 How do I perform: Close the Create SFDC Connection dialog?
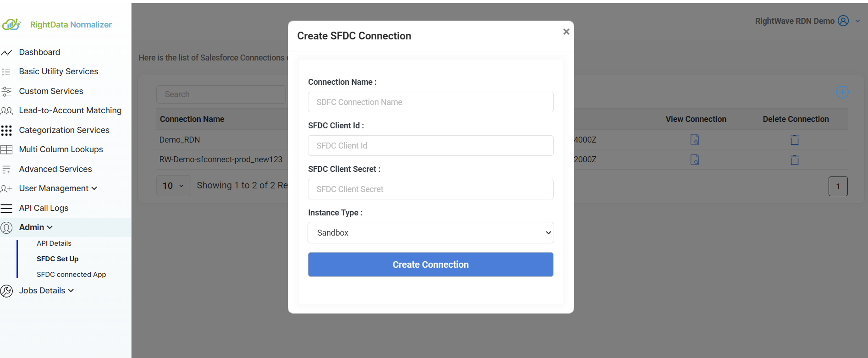pos(566,32)
